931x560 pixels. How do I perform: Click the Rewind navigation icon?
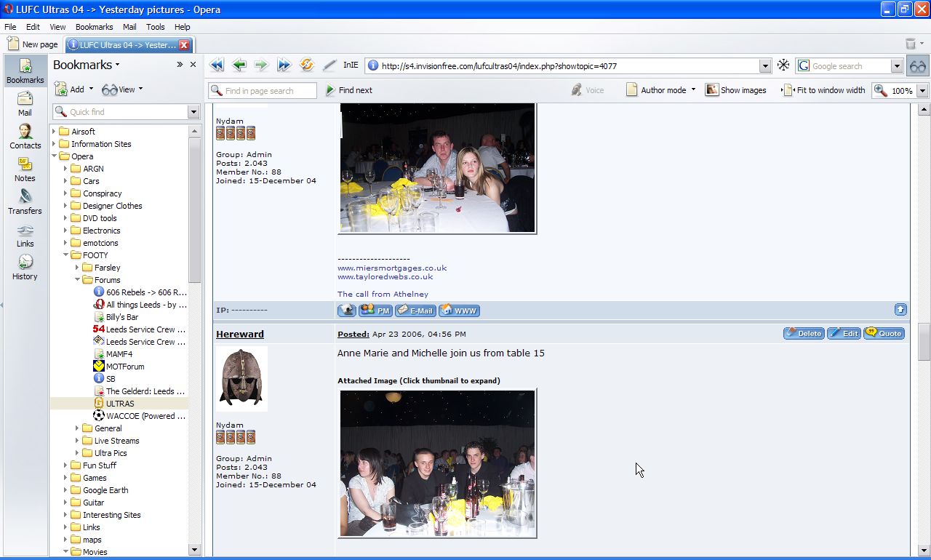[217, 65]
